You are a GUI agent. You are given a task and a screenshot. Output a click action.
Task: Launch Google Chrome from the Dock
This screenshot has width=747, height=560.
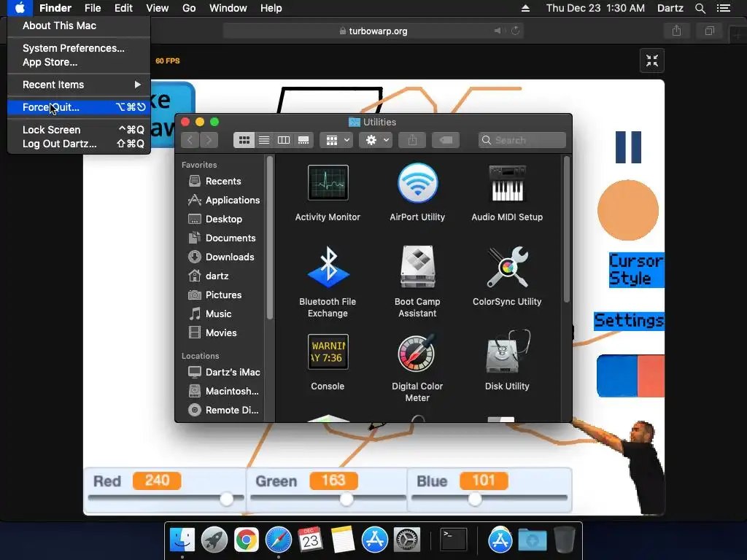pos(246,540)
